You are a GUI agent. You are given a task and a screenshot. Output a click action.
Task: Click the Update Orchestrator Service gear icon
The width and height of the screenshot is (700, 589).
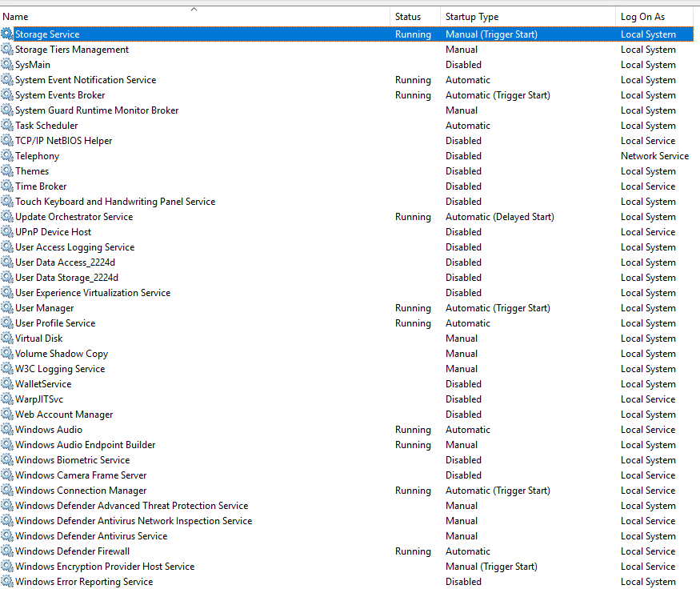7,216
